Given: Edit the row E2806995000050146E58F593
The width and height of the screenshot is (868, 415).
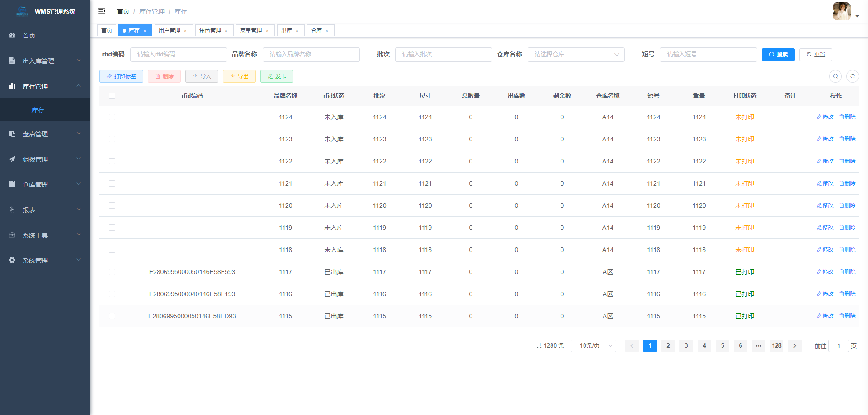Looking at the screenshot, I should pos(825,272).
